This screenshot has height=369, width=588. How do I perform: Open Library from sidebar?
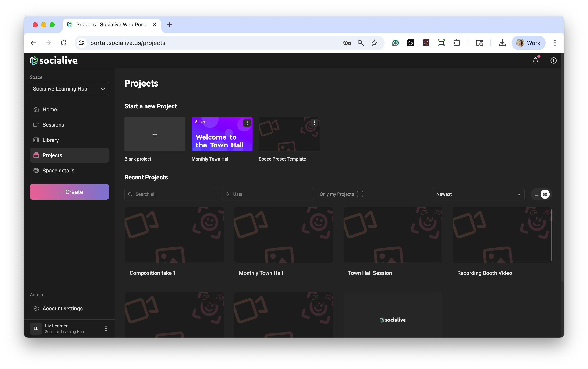click(50, 140)
